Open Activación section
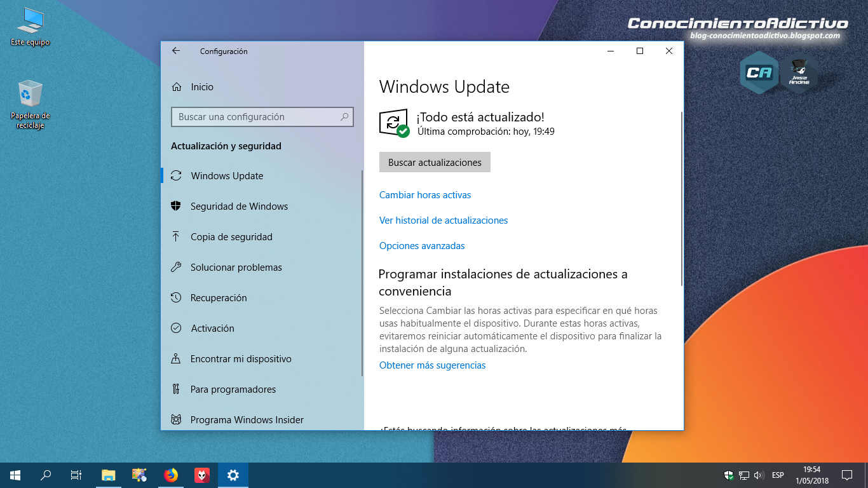The height and width of the screenshot is (488, 868). coord(261,329)
